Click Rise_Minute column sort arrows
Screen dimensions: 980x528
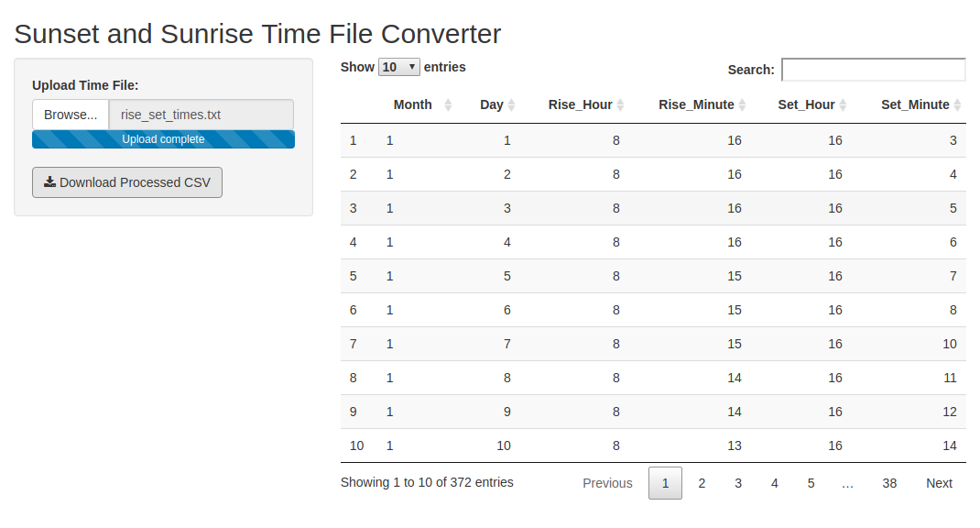tap(743, 105)
